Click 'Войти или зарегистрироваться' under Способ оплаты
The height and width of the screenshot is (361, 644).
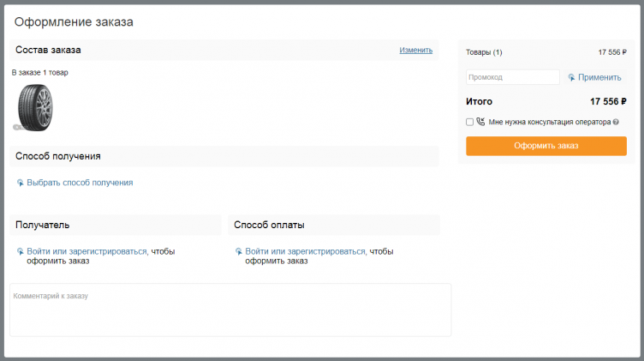[306, 251]
